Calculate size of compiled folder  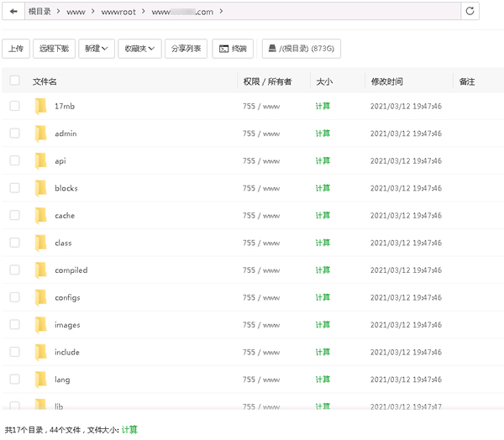pos(323,270)
